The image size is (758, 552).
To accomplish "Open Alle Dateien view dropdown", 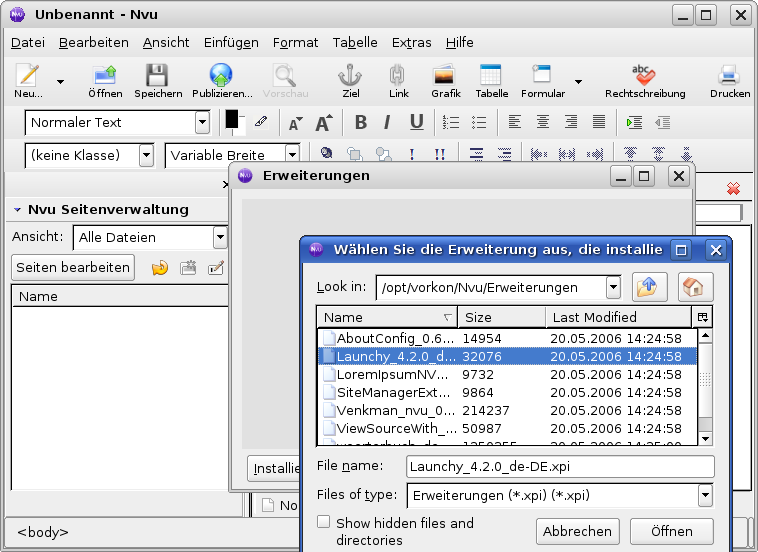I will point(220,237).
